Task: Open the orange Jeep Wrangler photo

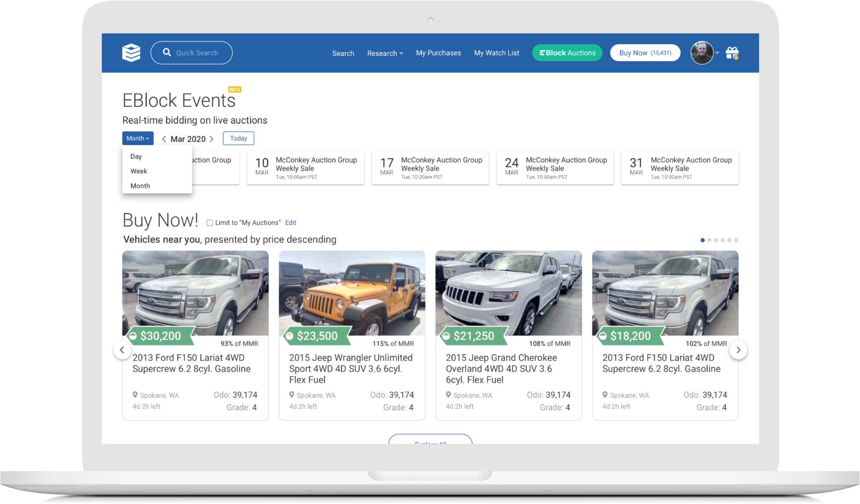Action: pos(352,293)
